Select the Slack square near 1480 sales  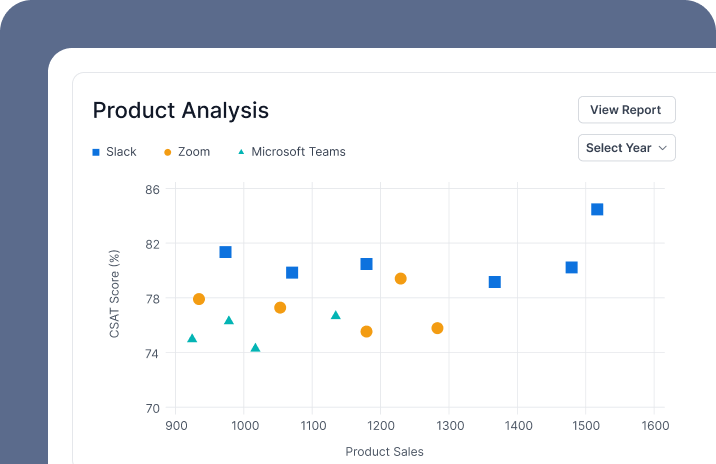(x=571, y=267)
